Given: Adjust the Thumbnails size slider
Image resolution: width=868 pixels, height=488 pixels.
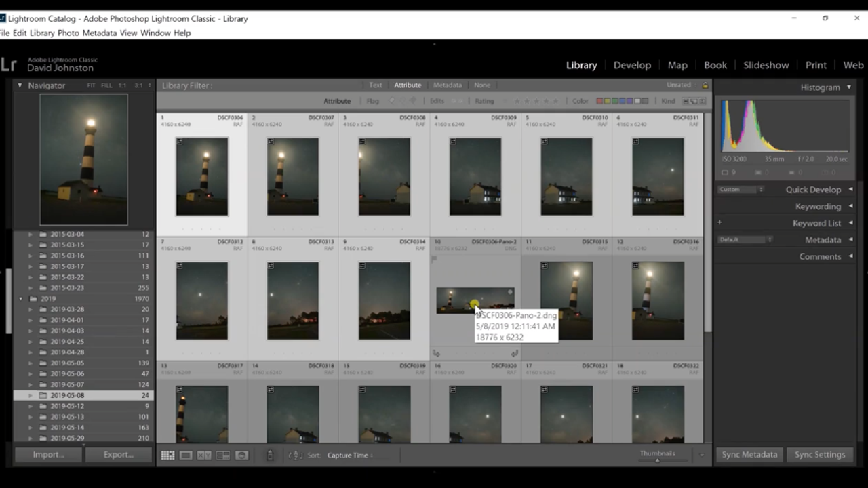Looking at the screenshot, I should [x=656, y=460].
